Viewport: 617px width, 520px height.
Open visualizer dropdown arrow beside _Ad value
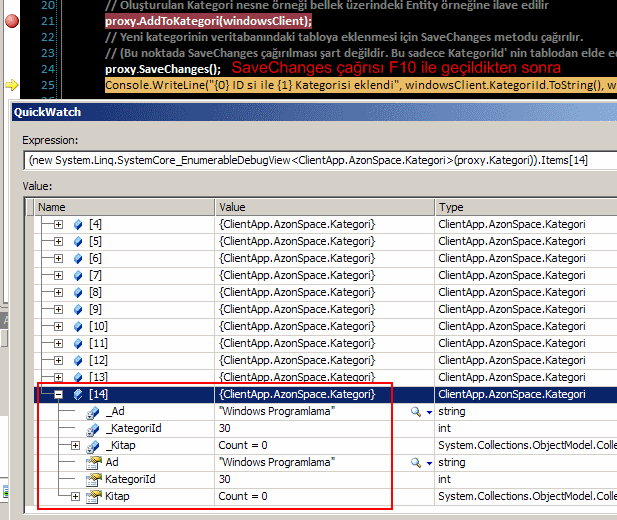coord(429,411)
